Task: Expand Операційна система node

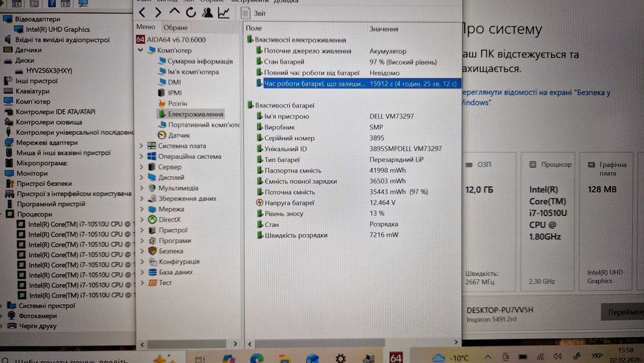Action: pyautogui.click(x=141, y=156)
